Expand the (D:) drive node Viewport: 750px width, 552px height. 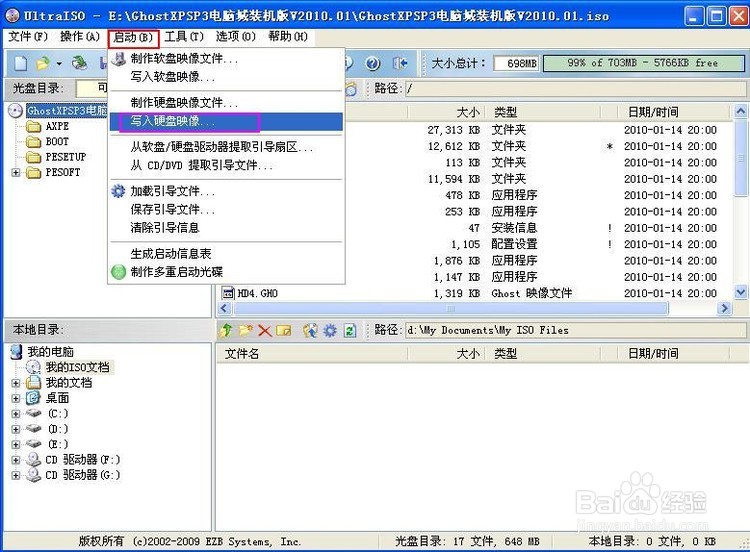point(16,429)
